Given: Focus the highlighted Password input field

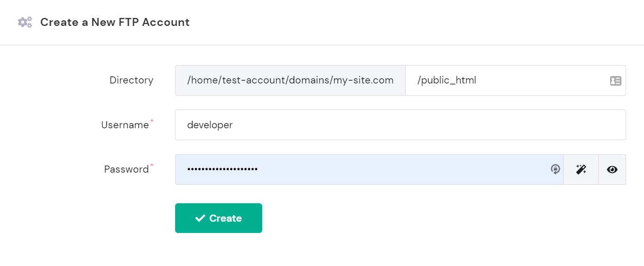Looking at the screenshot, I should pyautogui.click(x=400, y=169).
